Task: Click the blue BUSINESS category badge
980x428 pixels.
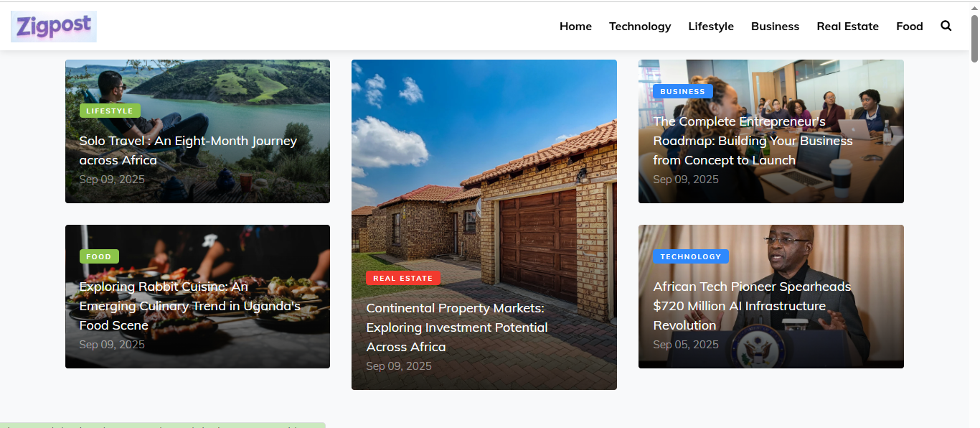Action: (x=682, y=92)
